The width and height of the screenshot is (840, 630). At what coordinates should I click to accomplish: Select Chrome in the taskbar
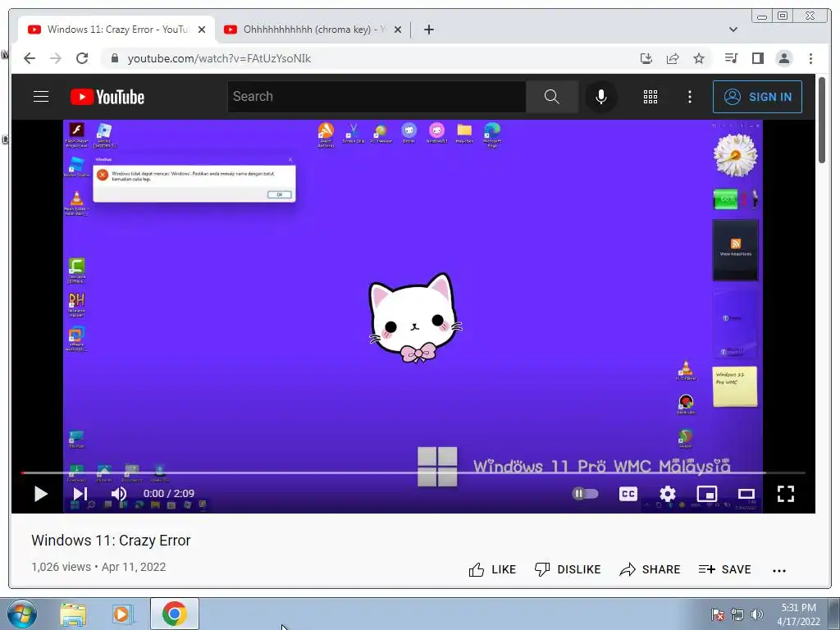pos(175,614)
